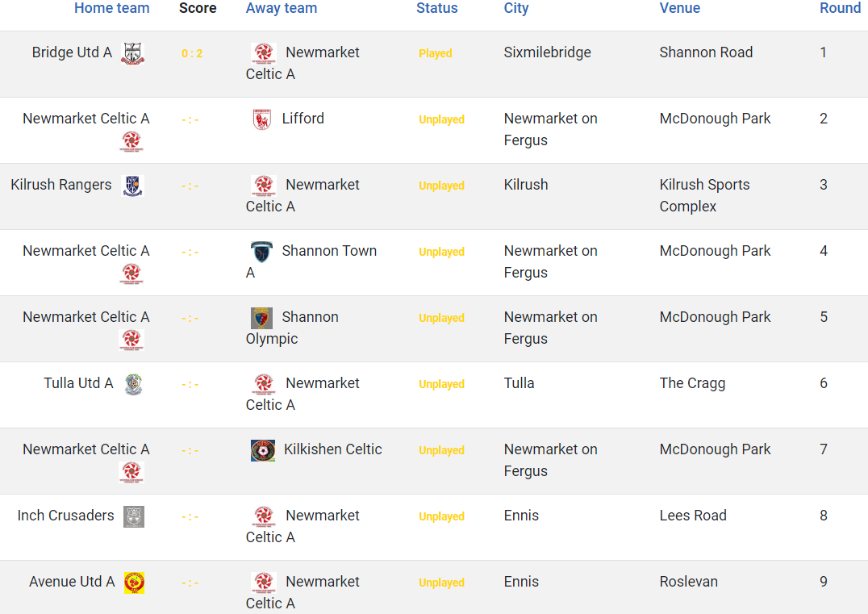Sort table by Away team column
The height and width of the screenshot is (614, 868).
(282, 8)
